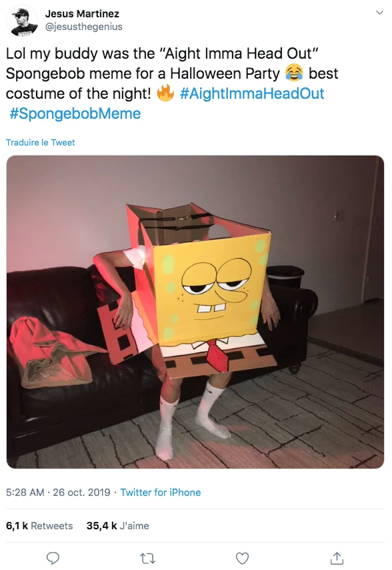Click the @jesusthegenius handle

84,27
